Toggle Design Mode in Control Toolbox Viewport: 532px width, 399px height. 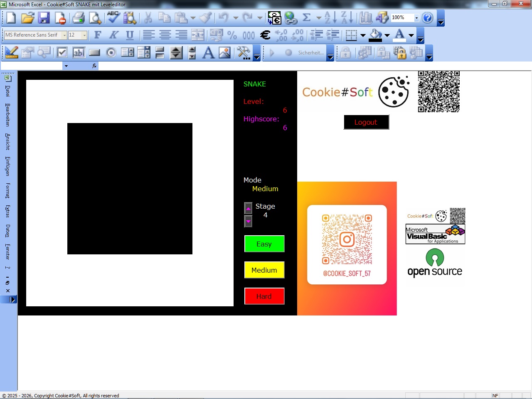12,53
